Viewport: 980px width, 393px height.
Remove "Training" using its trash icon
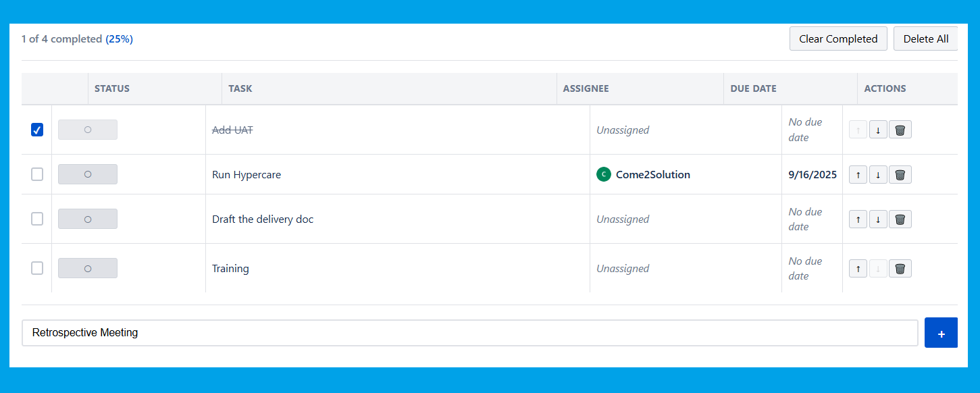coord(900,268)
